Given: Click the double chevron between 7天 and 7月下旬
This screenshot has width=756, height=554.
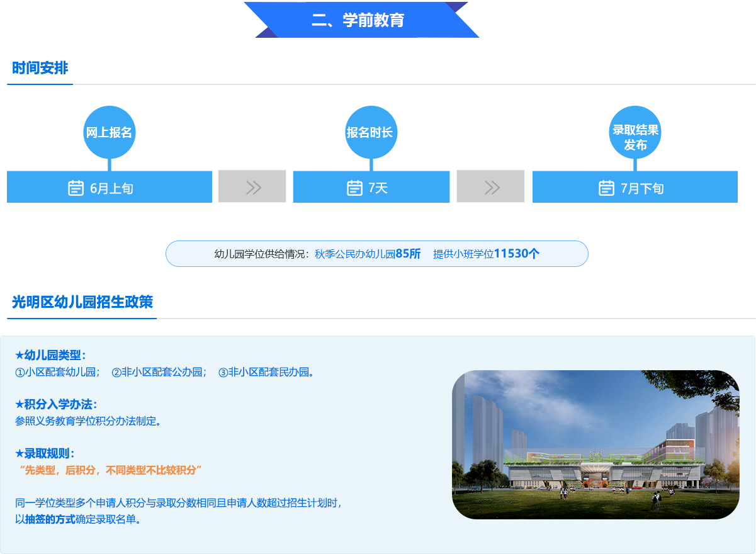Looking at the screenshot, I should [492, 187].
